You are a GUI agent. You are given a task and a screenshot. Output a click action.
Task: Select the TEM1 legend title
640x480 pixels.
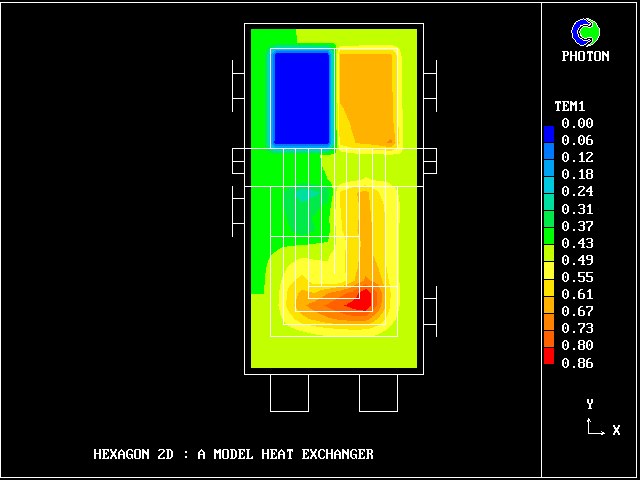(x=570, y=106)
